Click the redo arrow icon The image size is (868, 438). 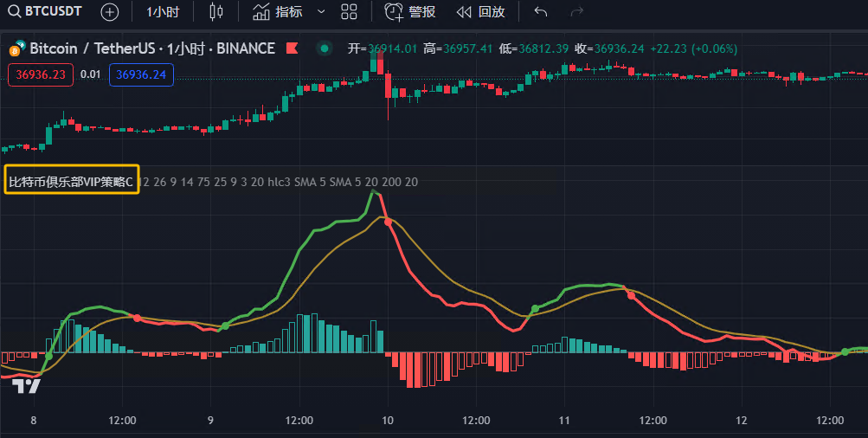click(577, 12)
